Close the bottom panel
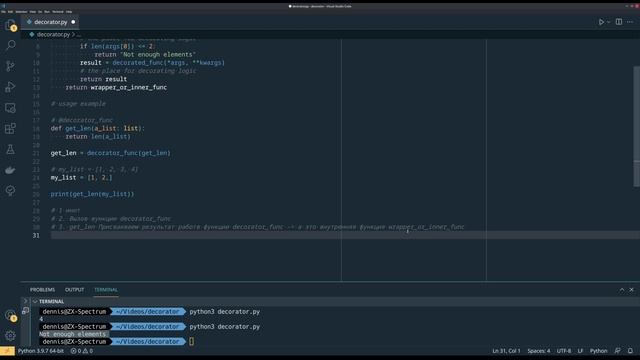The width and height of the screenshot is (640, 360). (631, 290)
